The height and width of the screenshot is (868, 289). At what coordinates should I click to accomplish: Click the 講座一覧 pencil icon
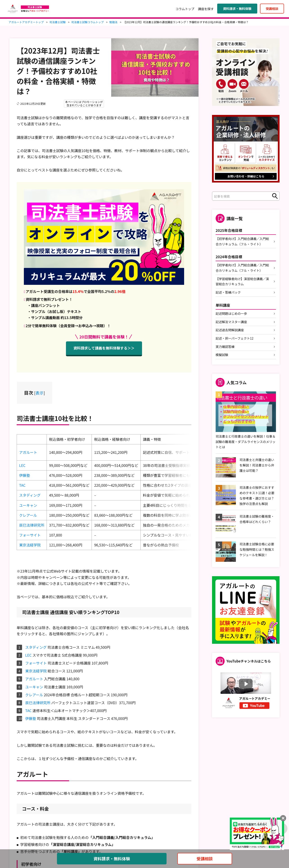tap(220, 218)
